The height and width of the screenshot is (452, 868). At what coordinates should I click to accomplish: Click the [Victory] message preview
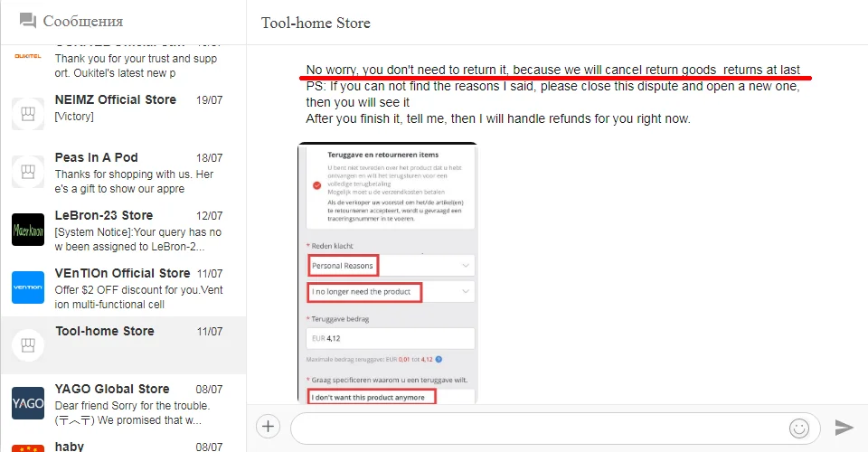point(74,117)
